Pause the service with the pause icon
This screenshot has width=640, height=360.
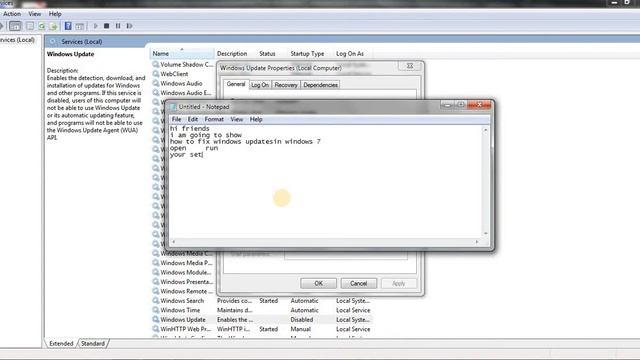118,26
